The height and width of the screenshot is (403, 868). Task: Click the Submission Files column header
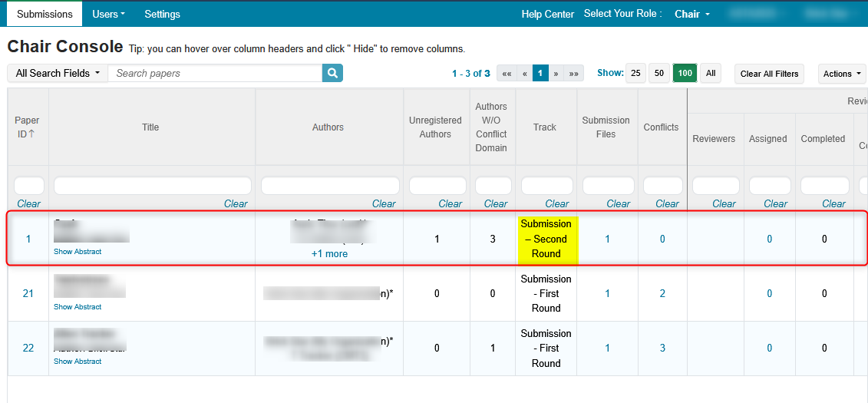point(606,127)
